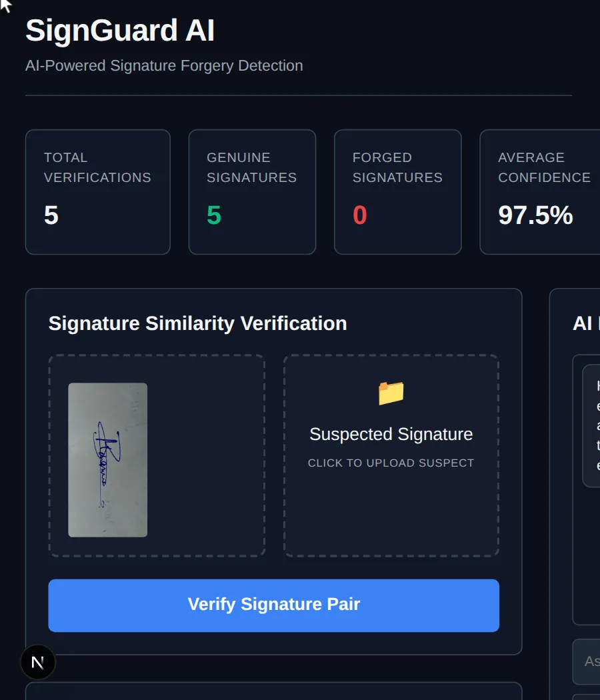
Task: Click the green genuine count number 5
Action: 214,215
